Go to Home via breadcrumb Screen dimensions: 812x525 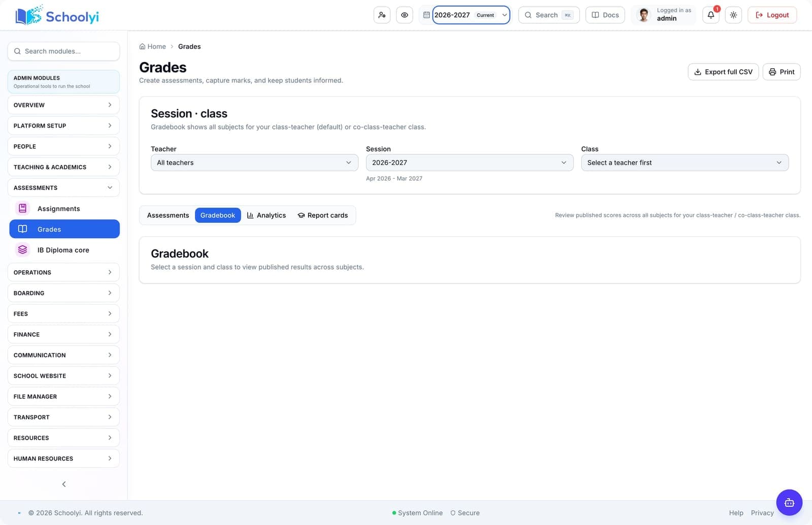[x=153, y=47]
